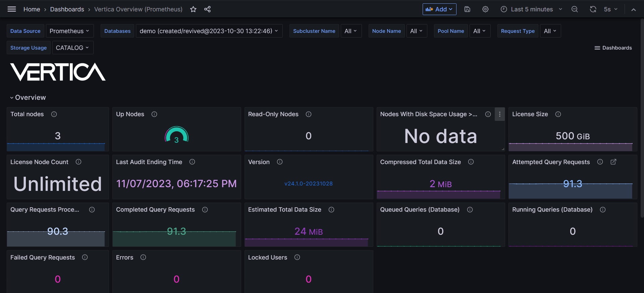Open the Dashboards links menu on right
This screenshot has height=293, width=644.
613,48
